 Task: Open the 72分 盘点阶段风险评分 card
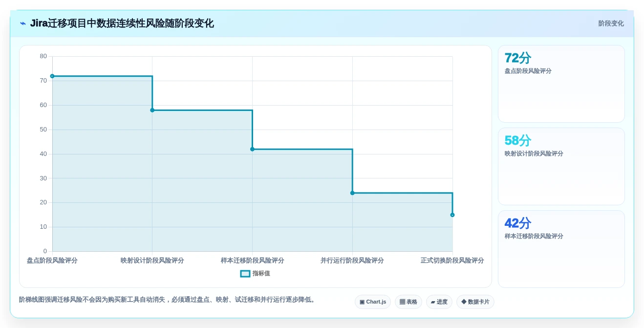coord(561,84)
